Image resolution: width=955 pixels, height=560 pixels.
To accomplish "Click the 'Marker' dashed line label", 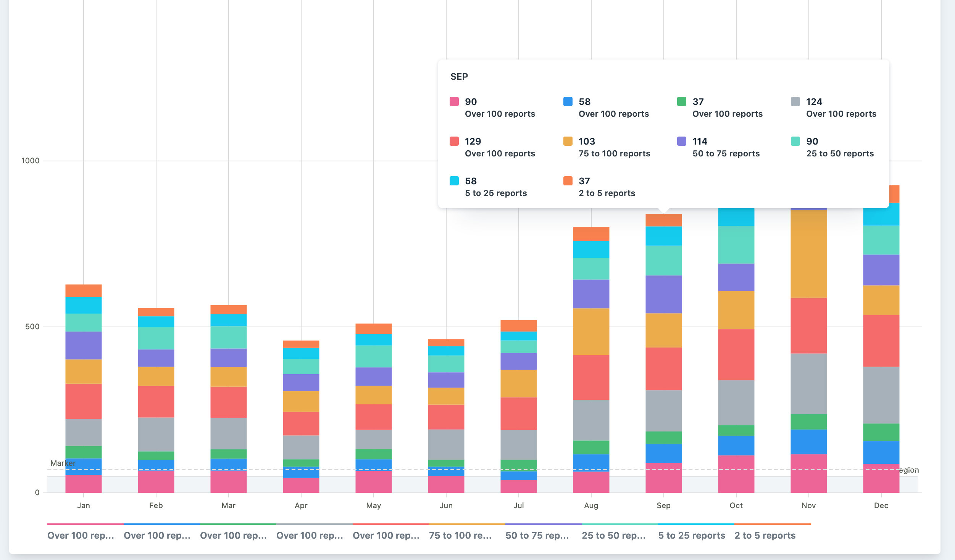I will pos(63,463).
